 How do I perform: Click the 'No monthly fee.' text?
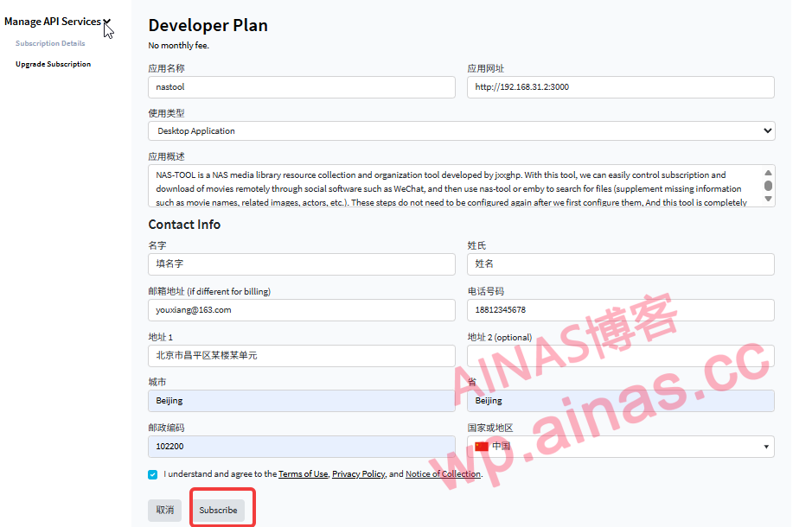(179, 46)
